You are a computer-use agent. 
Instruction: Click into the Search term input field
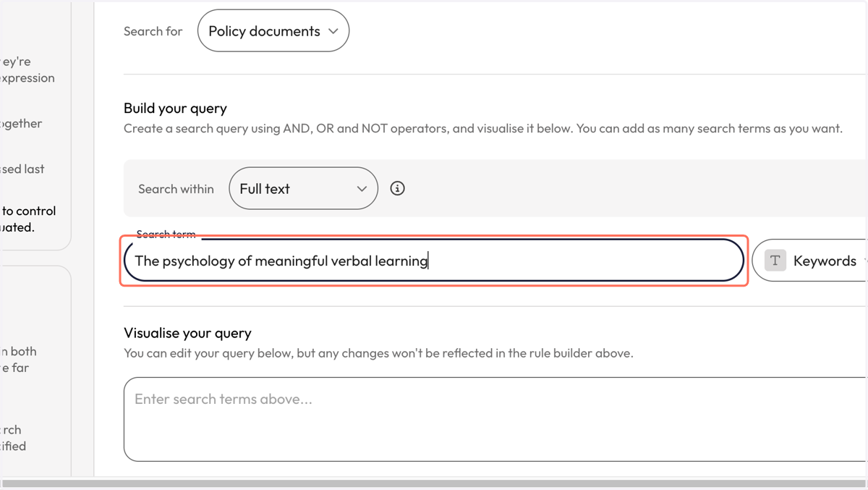click(x=434, y=261)
